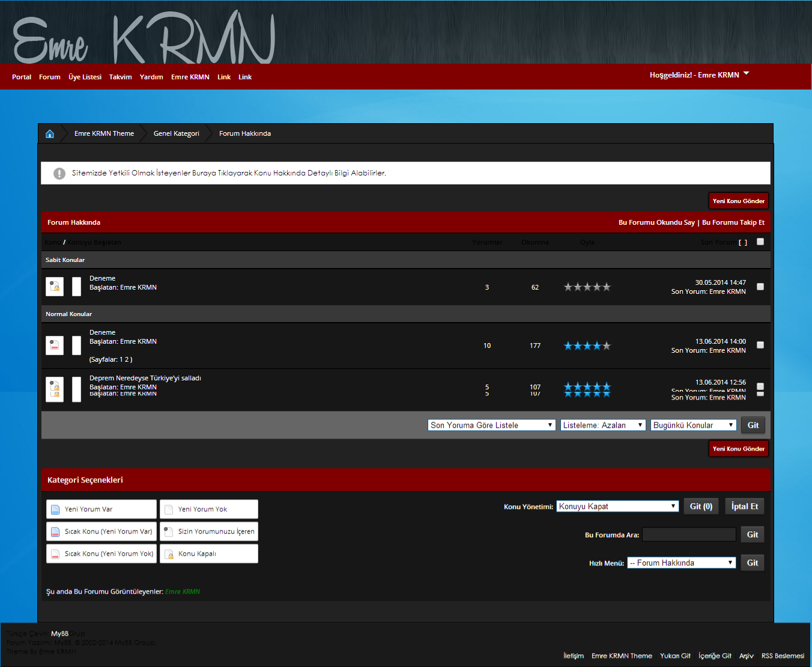Click Bu Forumu Okundu Say link

tap(656, 222)
